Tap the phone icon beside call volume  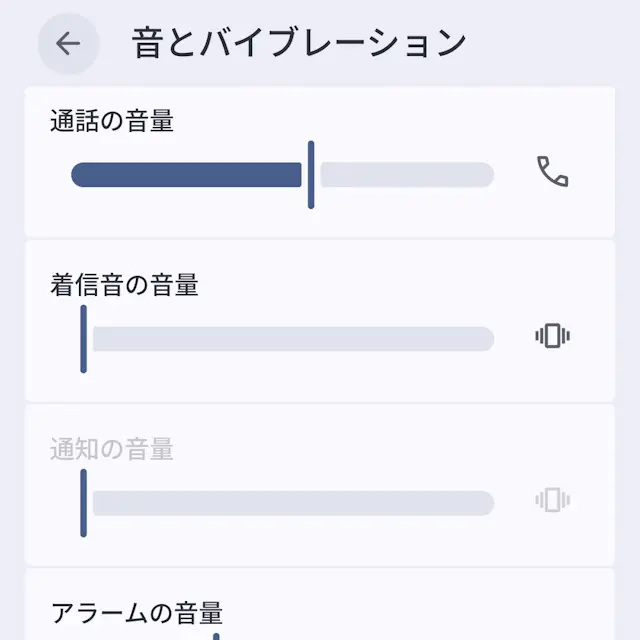(x=552, y=172)
